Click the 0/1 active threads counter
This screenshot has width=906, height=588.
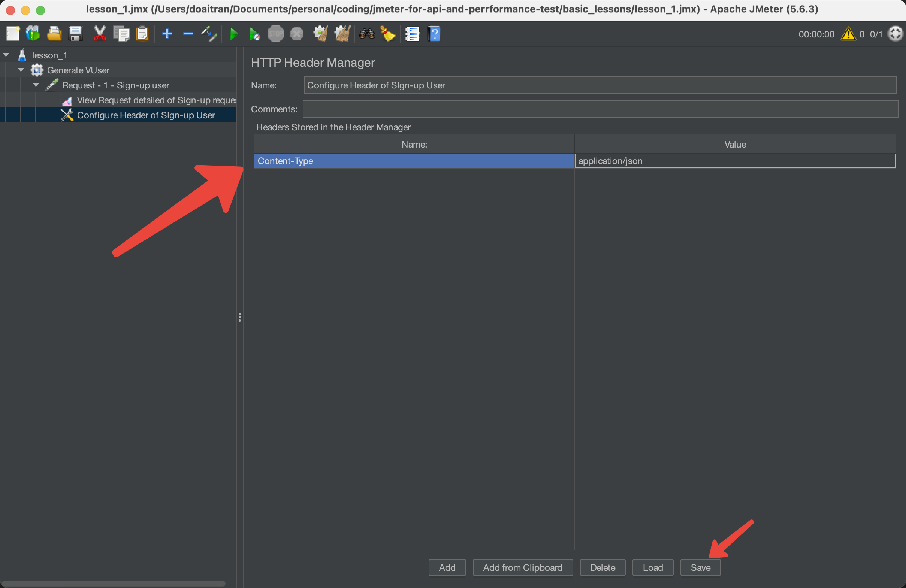(876, 34)
